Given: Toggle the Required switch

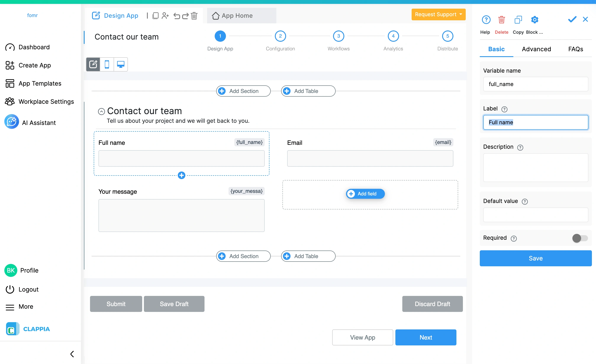Looking at the screenshot, I should 580,238.
